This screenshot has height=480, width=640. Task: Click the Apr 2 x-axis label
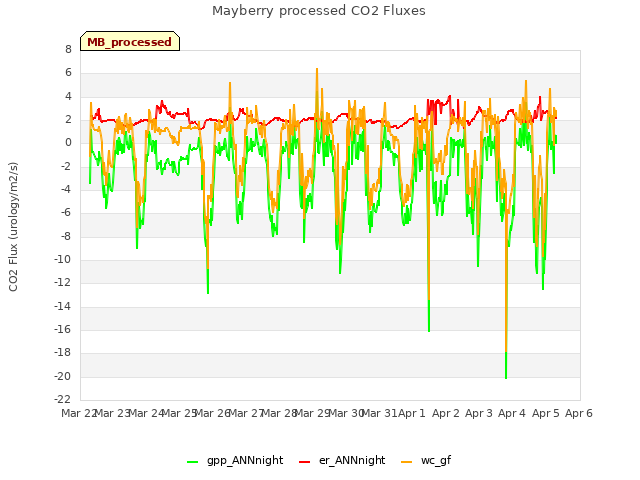(x=445, y=413)
